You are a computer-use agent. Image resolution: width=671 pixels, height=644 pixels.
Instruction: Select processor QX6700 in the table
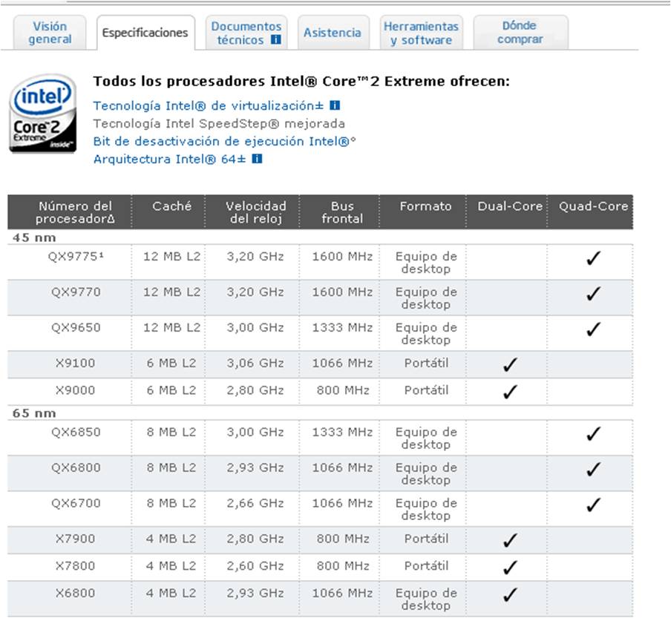point(76,503)
